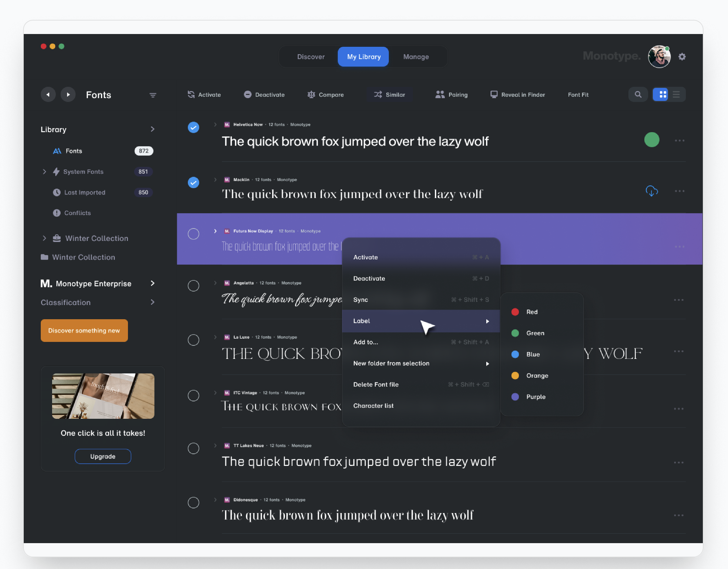
Task: Switch to list view layout
Action: [x=676, y=95]
